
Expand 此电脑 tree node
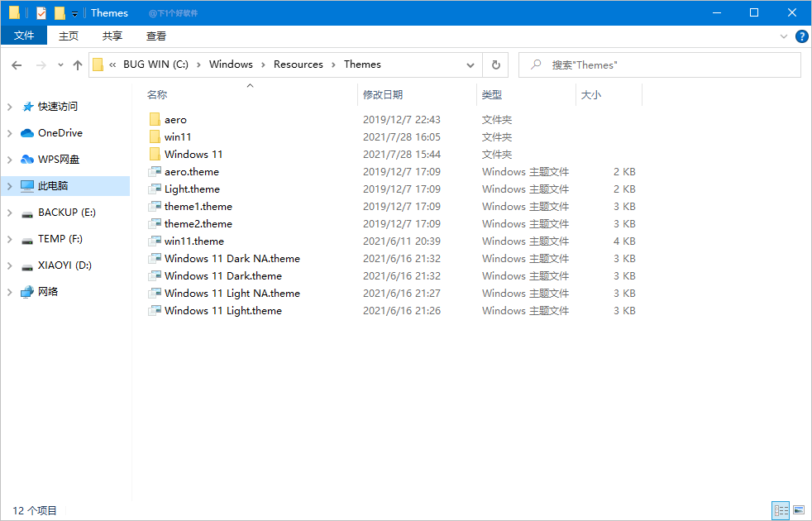tap(9, 186)
